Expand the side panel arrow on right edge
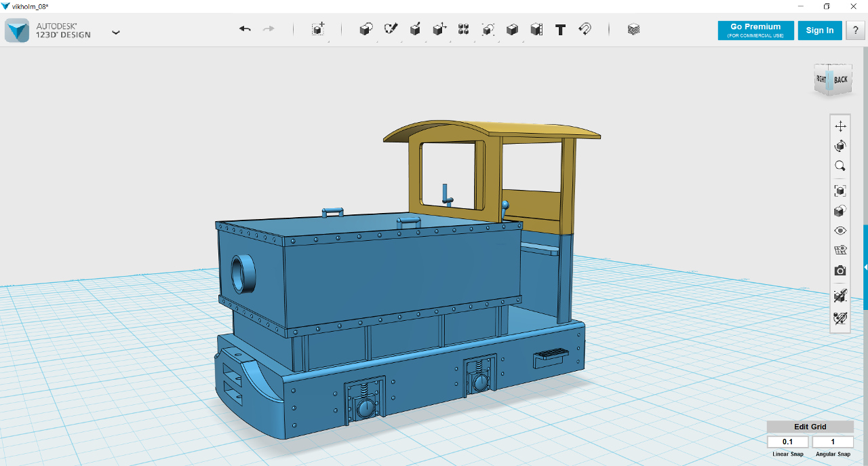 (x=865, y=267)
